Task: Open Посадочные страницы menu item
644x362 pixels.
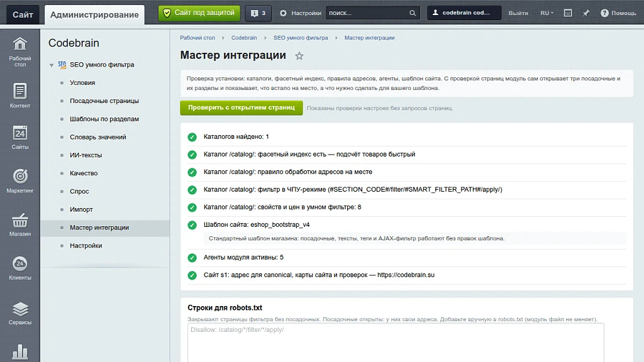Action: pos(104,101)
